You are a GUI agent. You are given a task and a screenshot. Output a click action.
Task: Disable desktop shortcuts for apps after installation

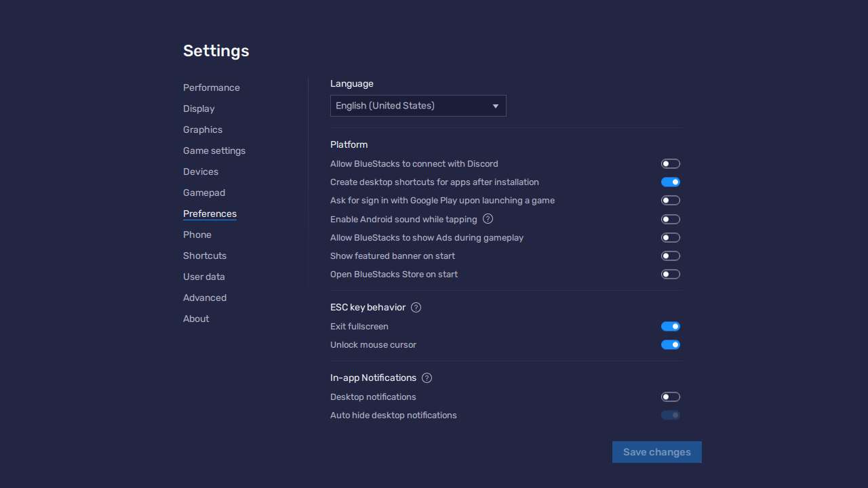[670, 182]
